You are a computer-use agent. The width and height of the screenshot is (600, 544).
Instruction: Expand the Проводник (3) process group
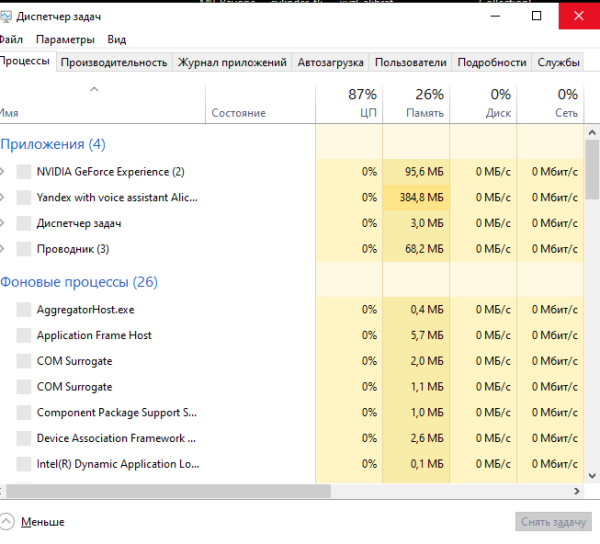(3, 249)
